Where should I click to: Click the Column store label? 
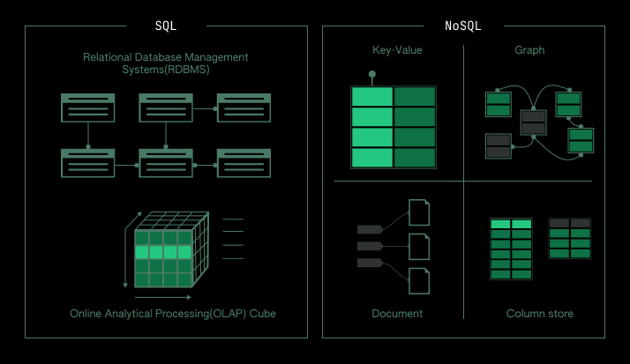tap(540, 314)
